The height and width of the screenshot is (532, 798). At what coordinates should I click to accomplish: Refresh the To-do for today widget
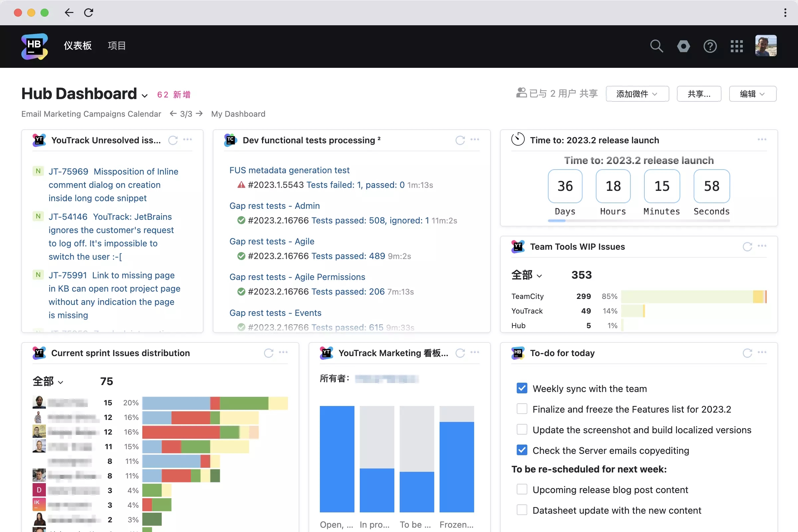pos(747,353)
